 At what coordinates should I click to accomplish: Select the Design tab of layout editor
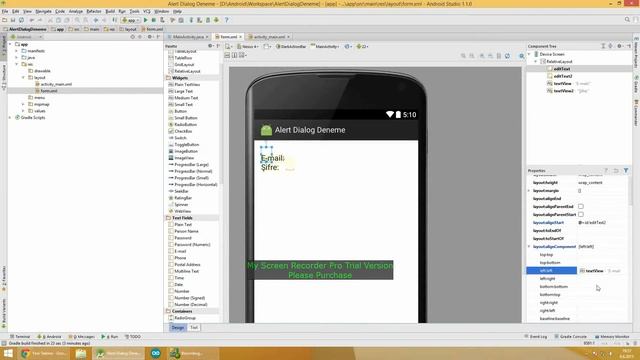(x=178, y=328)
